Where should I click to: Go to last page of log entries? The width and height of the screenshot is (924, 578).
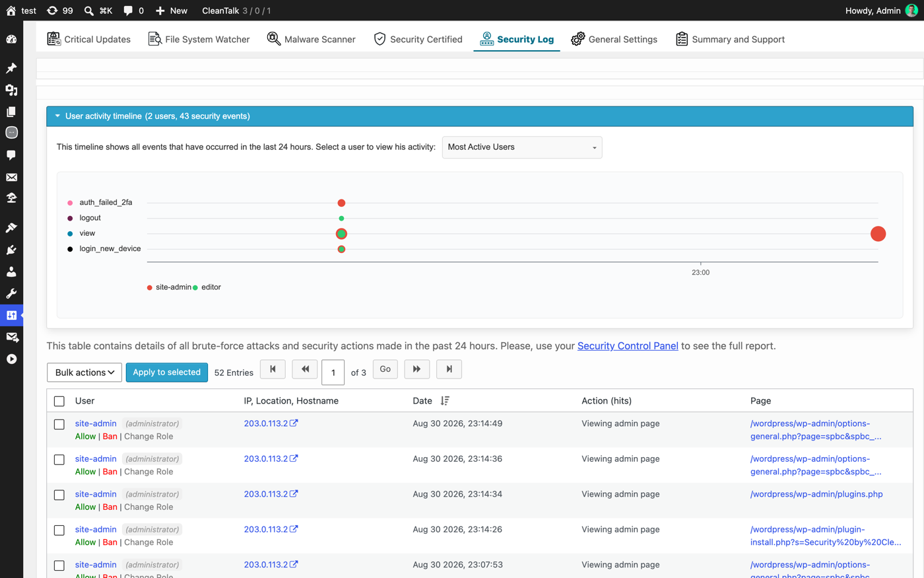(x=449, y=369)
